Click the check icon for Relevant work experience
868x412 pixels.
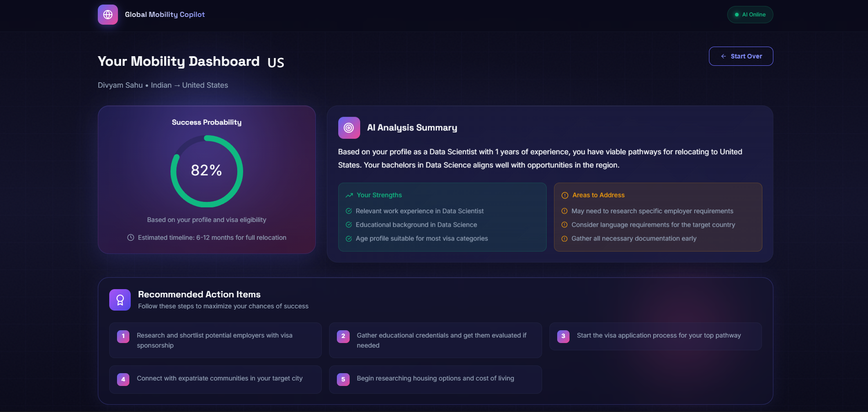349,211
